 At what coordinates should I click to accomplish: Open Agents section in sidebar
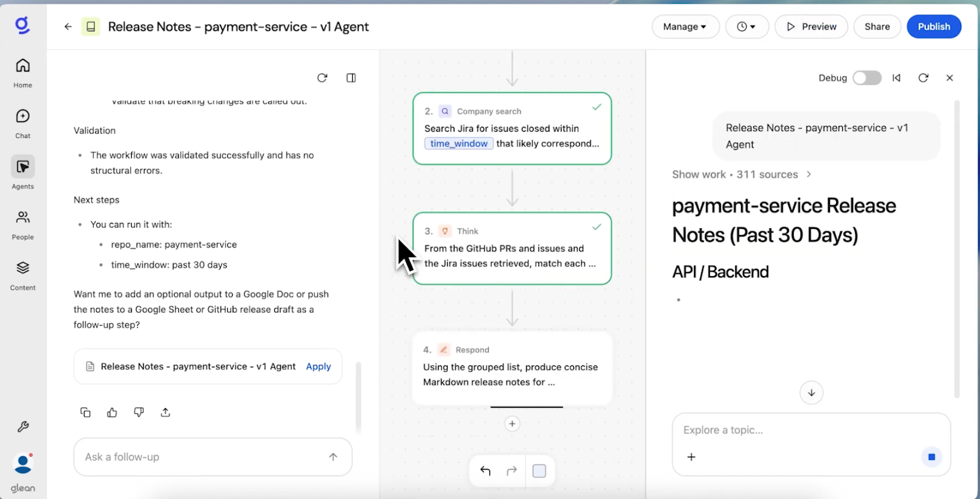coord(23,174)
